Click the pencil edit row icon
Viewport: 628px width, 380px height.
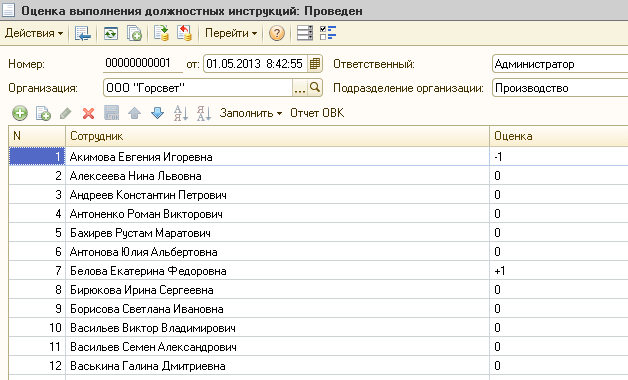(66, 113)
